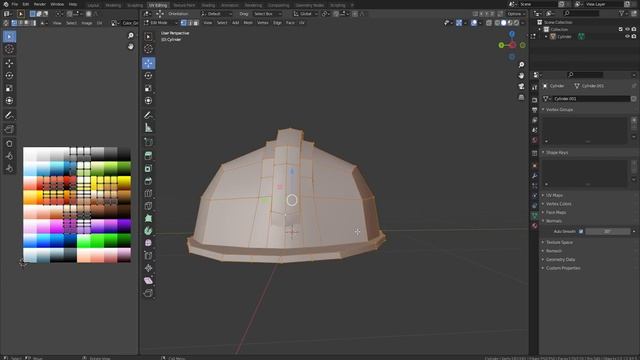640x360 pixels.
Task: Select the Annotate tool in UV editor toolbar
Action: click(9, 115)
